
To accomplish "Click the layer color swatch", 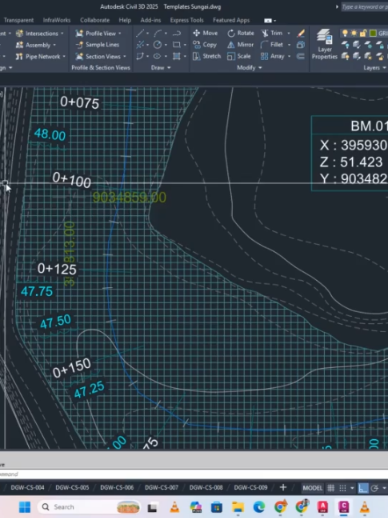I will 373,33.
